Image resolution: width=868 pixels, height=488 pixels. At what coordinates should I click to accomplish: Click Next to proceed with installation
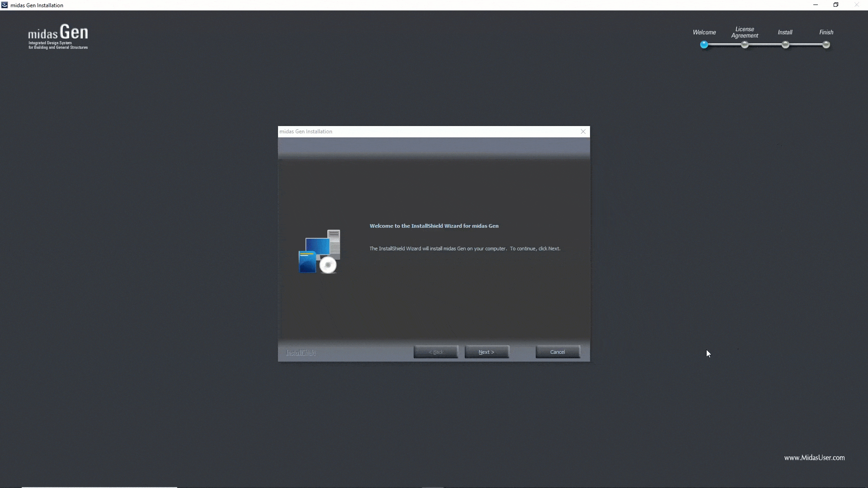pyautogui.click(x=486, y=352)
